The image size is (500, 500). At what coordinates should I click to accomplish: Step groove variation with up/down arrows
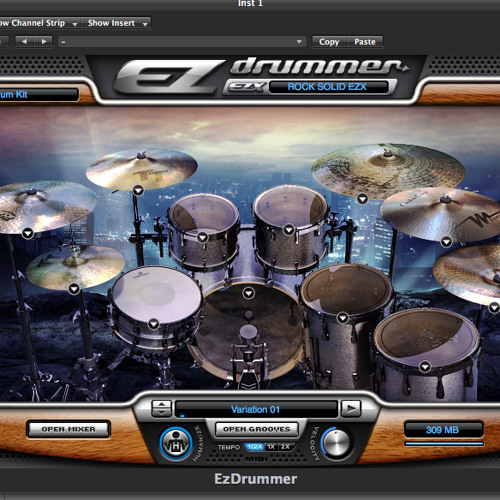[x=161, y=408]
